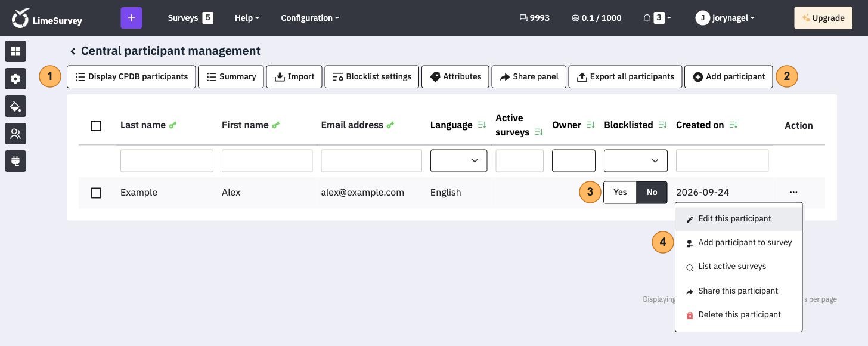
Task: Sort by Created on column sort icon
Action: click(x=734, y=125)
